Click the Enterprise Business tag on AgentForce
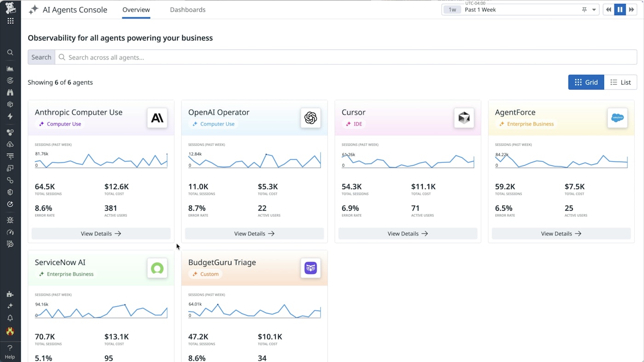 pos(526,124)
